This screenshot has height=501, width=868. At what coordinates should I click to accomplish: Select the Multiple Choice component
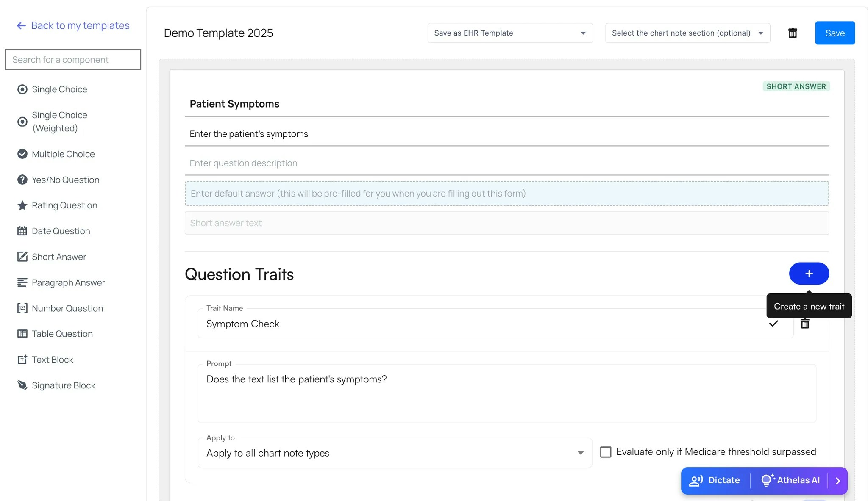tap(63, 154)
